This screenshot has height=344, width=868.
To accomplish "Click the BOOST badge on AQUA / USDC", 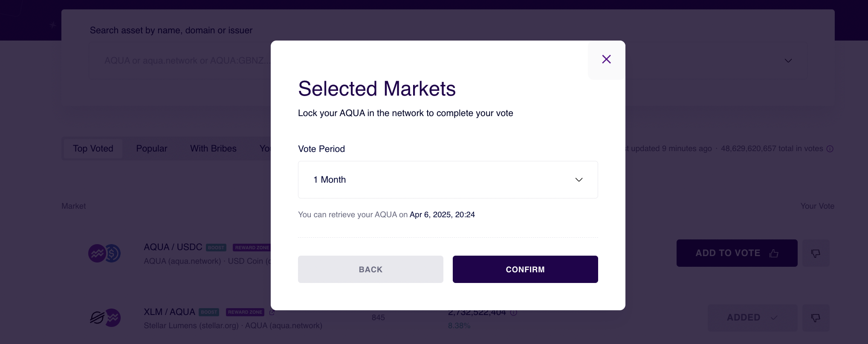I will pos(216,248).
